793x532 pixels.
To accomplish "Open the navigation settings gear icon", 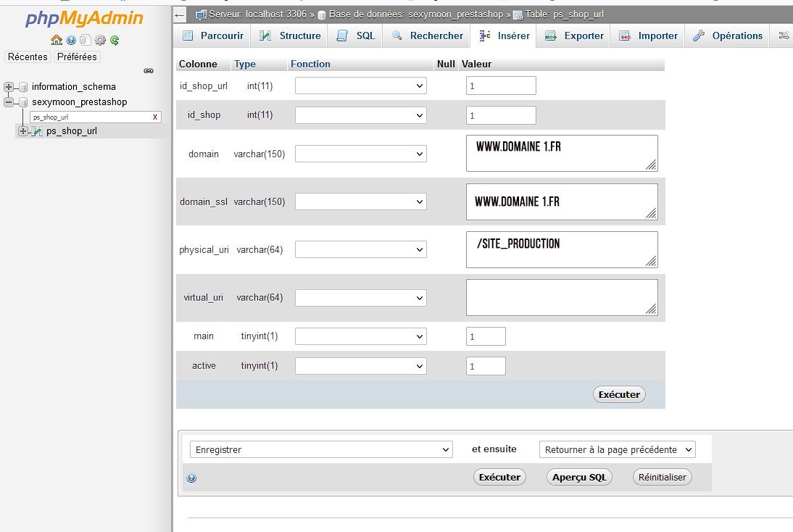I will pyautogui.click(x=100, y=40).
